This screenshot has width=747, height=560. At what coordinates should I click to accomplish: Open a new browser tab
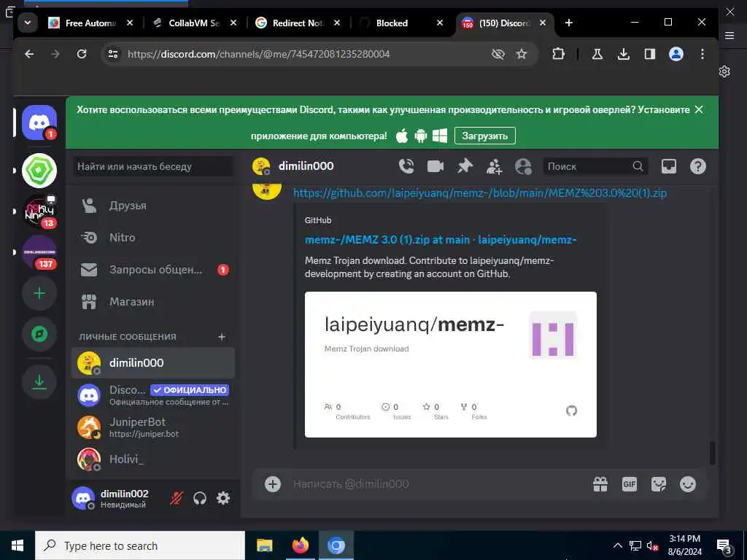569,23
